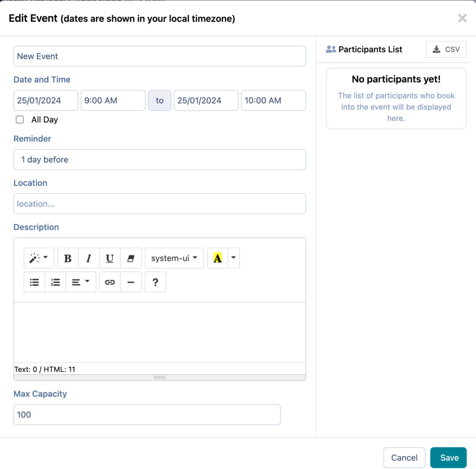Viewport: 476px width, 469px height.
Task: Apply the yellow highlighted text color
Action: point(218,258)
